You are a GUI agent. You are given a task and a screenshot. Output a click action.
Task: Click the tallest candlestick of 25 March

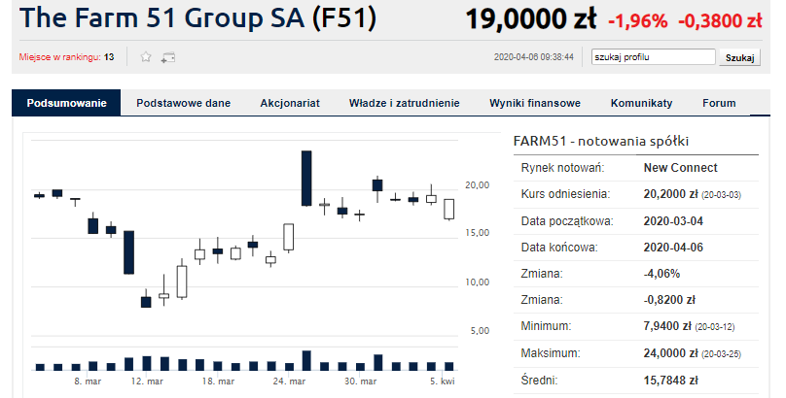306,178
